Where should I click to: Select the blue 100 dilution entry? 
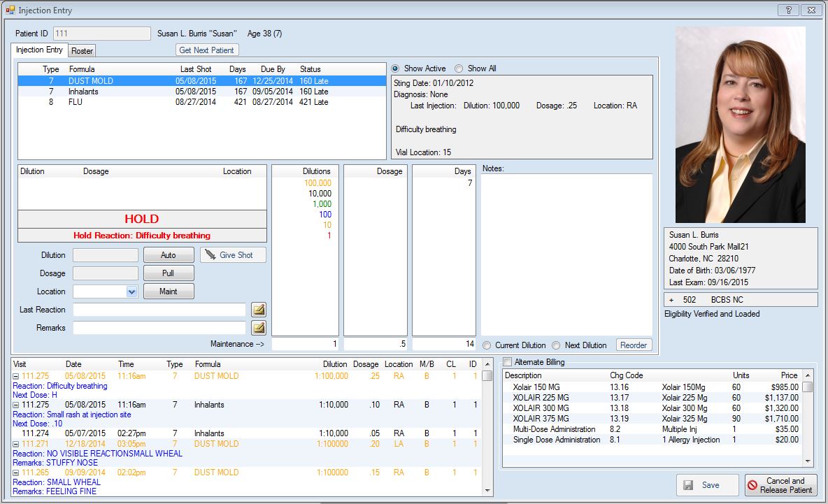[x=325, y=215]
